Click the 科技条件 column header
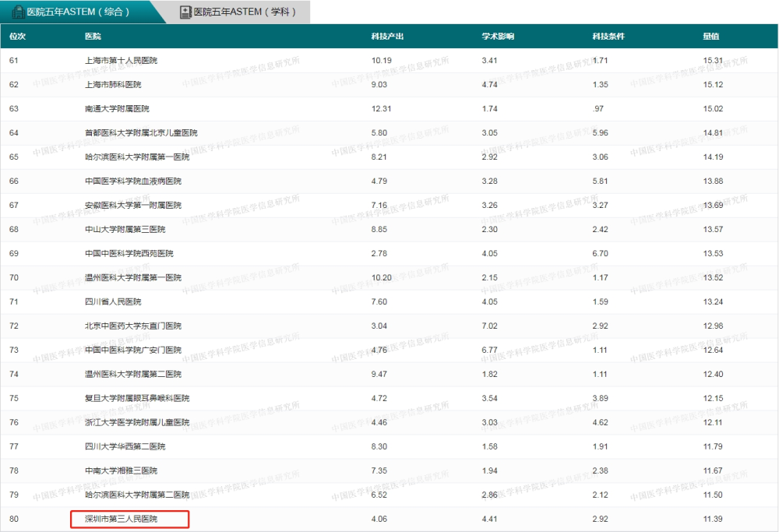The height and width of the screenshot is (532, 779). [608, 37]
